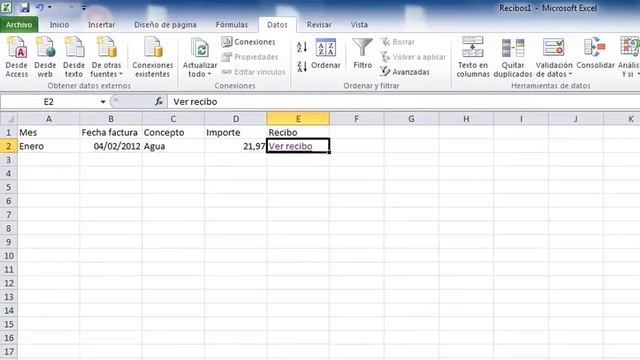Open the Ver recibo hyperlink
Image resolution: width=640 pixels, height=360 pixels.
pyautogui.click(x=290, y=146)
